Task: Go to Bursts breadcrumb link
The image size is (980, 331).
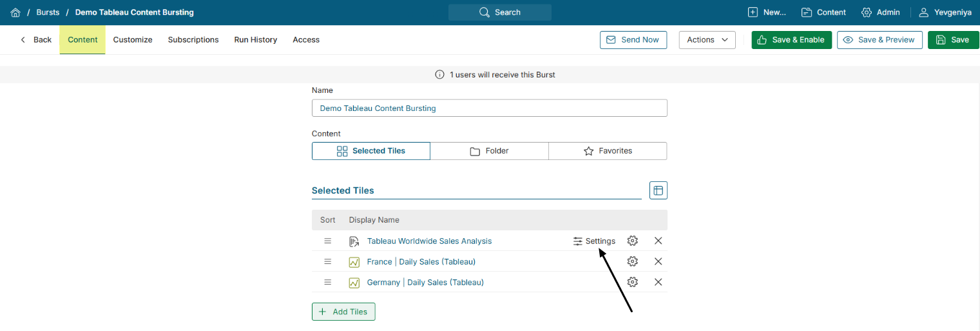Action: (x=48, y=12)
